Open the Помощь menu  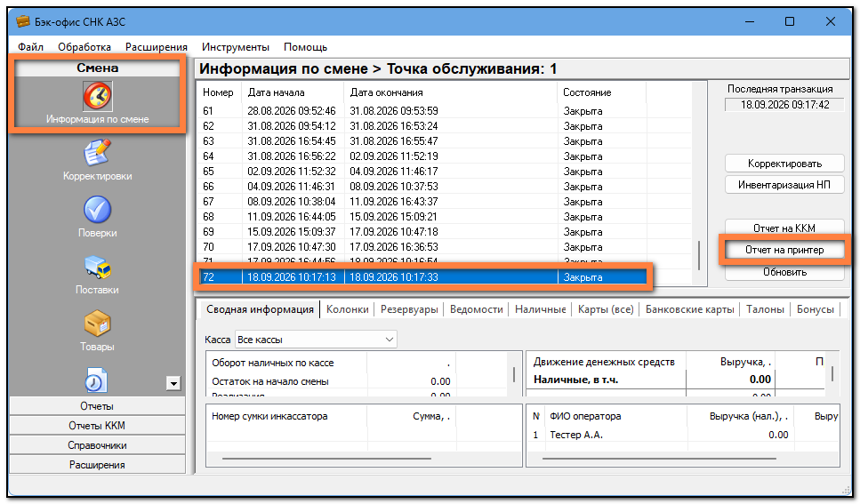coord(306,47)
